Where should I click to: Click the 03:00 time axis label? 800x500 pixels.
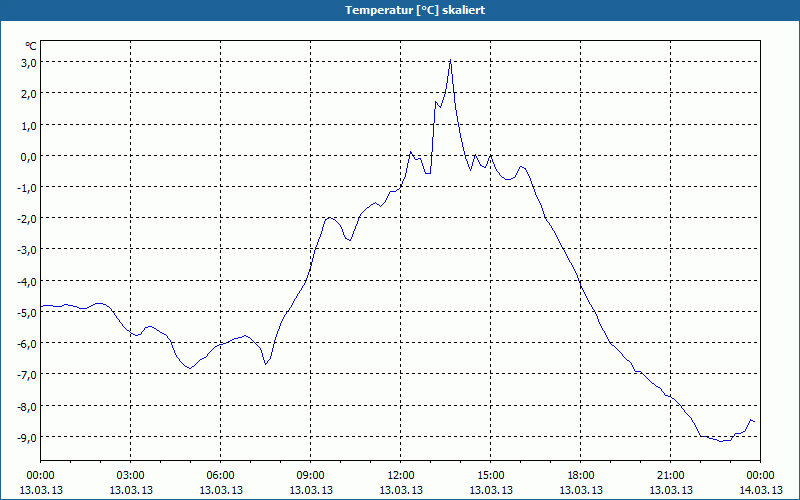(x=131, y=476)
